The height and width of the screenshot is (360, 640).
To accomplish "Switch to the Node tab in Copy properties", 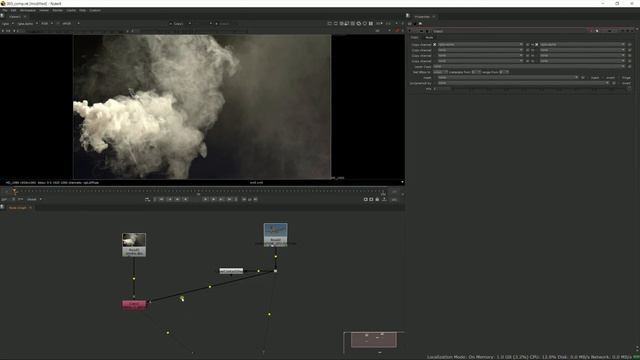I will point(429,38).
